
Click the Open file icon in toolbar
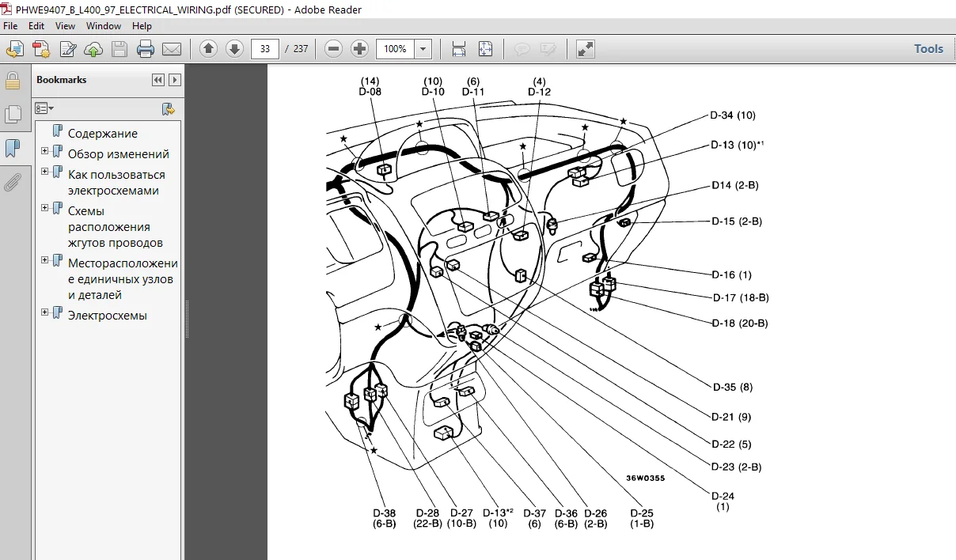coord(14,49)
